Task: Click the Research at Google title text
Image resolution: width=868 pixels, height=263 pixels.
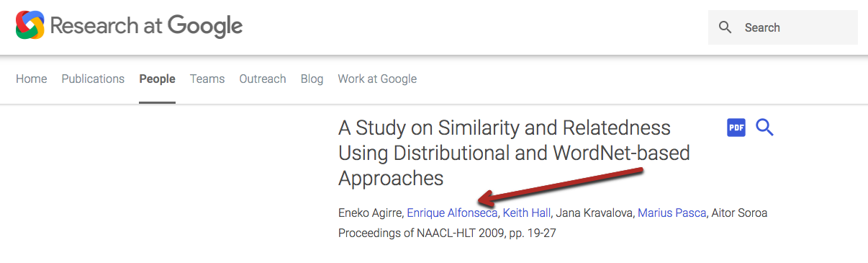Action: (x=146, y=27)
